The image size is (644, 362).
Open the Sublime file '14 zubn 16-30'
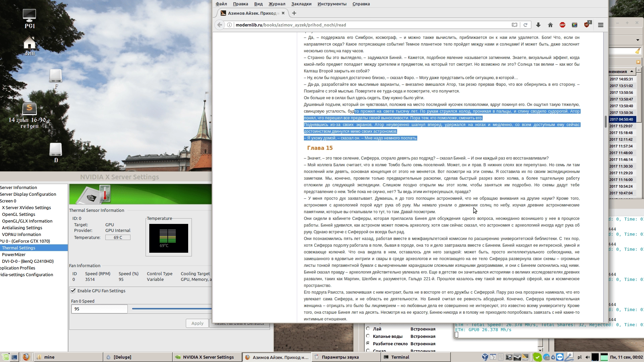[x=30, y=116]
